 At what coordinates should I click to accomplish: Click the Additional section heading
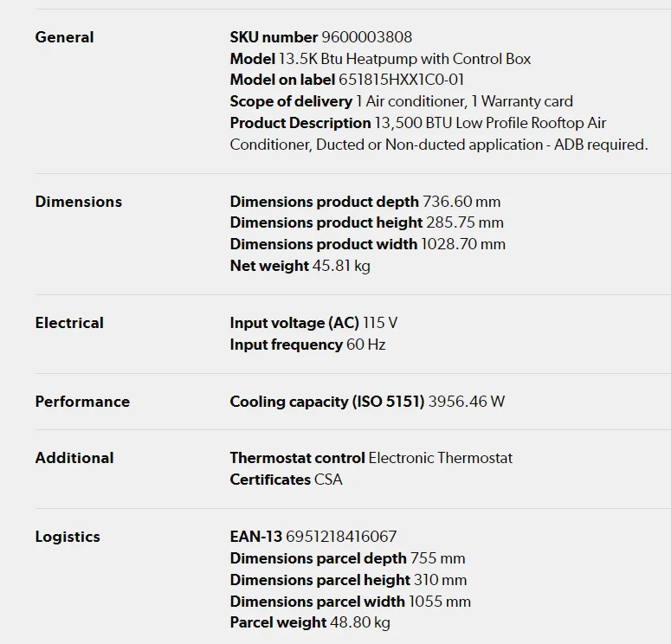tap(74, 458)
